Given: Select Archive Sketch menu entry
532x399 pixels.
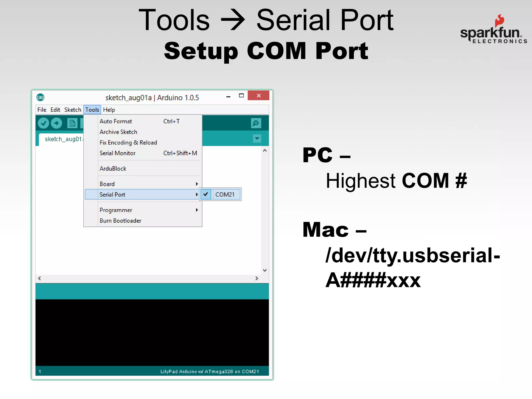Looking at the screenshot, I should 143,132.
